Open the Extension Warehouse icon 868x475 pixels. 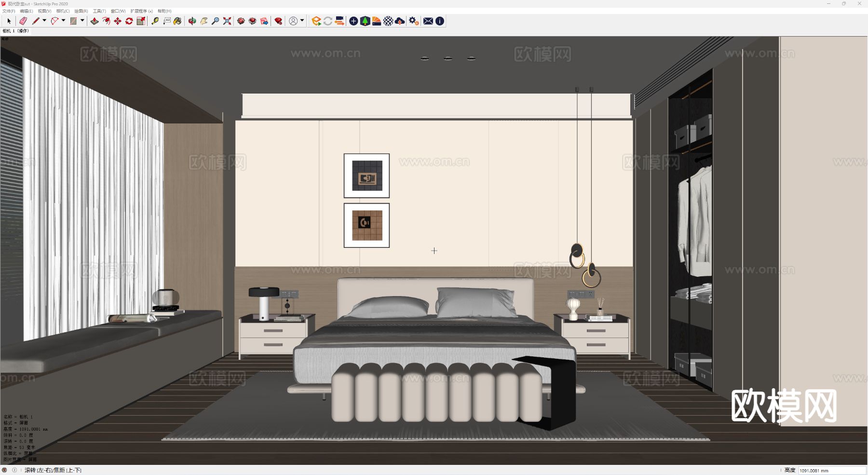tap(253, 21)
